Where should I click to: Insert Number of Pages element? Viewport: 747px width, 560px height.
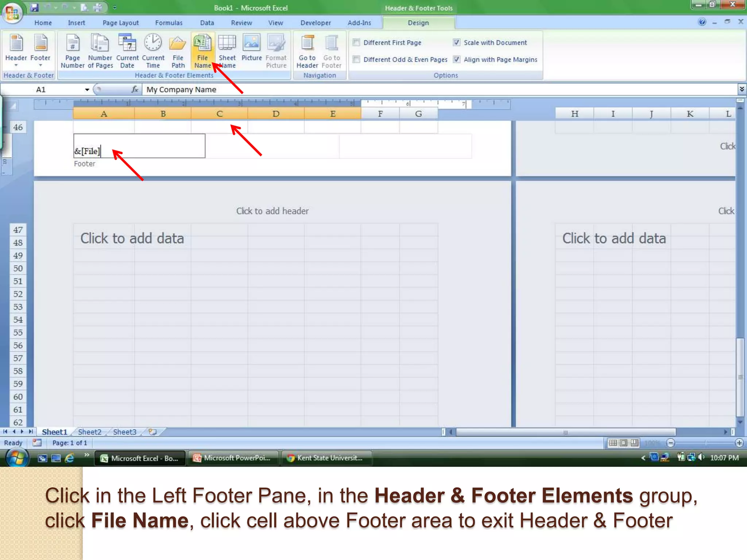pyautogui.click(x=100, y=51)
